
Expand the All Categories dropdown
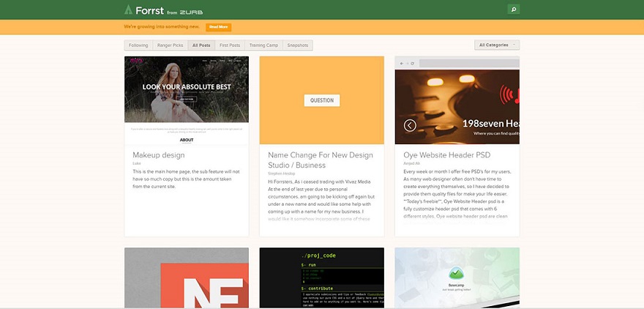click(x=497, y=45)
